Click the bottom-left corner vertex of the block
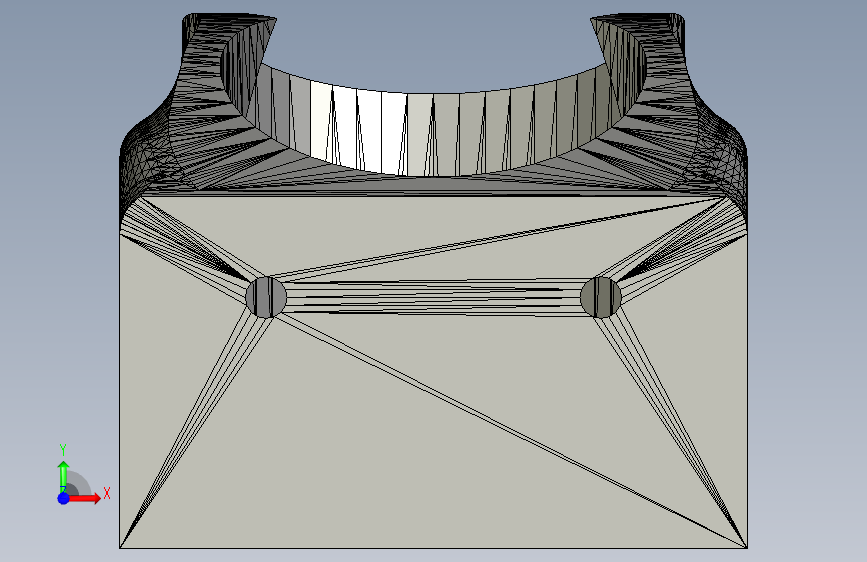Screen dimensions: 867x562 click(120, 548)
